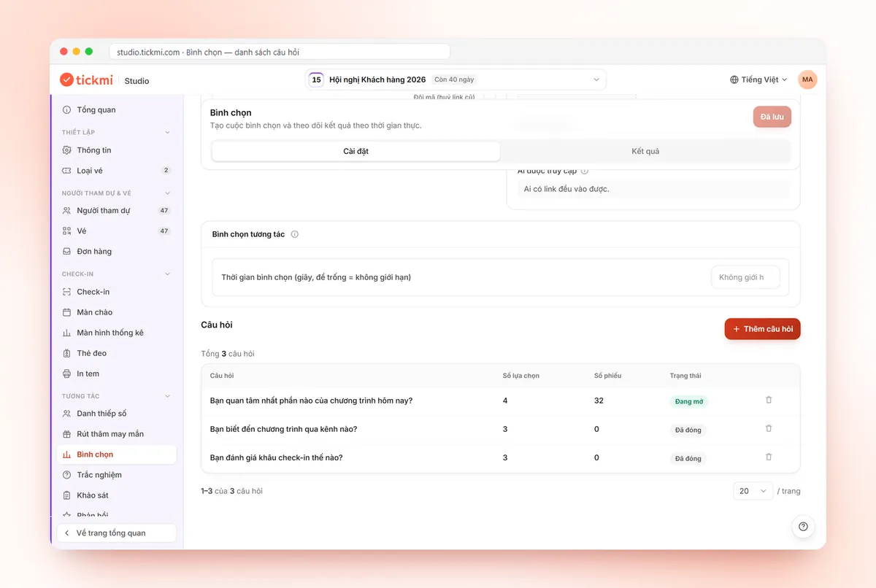Image resolution: width=876 pixels, height=588 pixels.
Task: Open In tem printing page
Action: click(x=117, y=374)
